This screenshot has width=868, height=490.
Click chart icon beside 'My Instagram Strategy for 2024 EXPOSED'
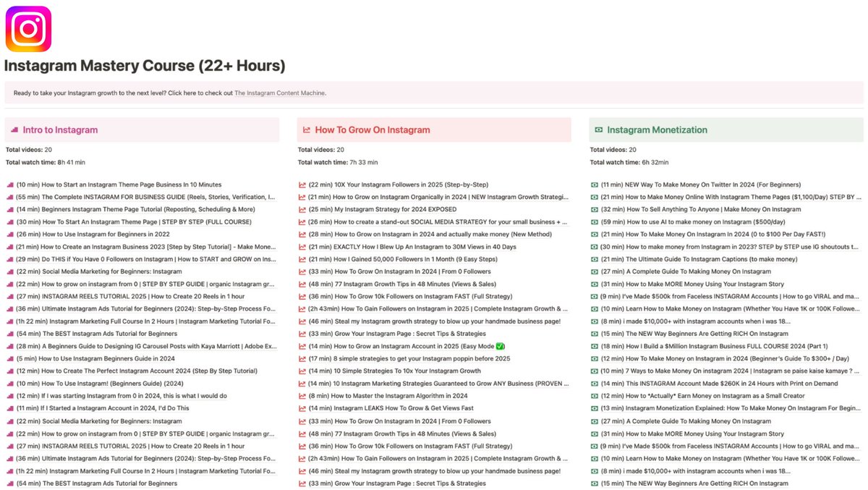pos(302,209)
